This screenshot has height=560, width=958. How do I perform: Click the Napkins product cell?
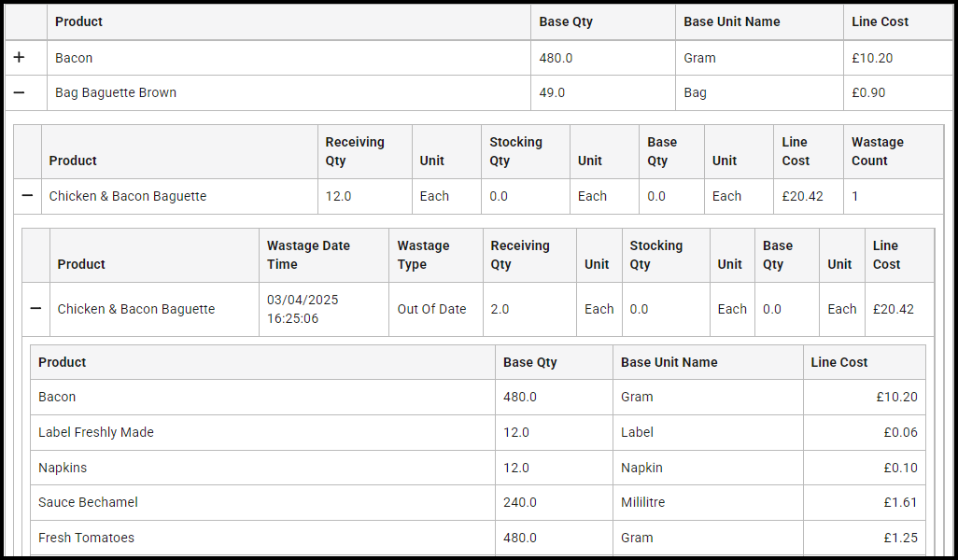pos(64,468)
